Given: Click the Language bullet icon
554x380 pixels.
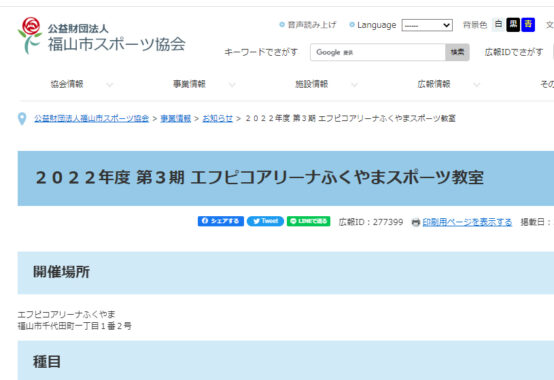Looking at the screenshot, I should point(352,25).
